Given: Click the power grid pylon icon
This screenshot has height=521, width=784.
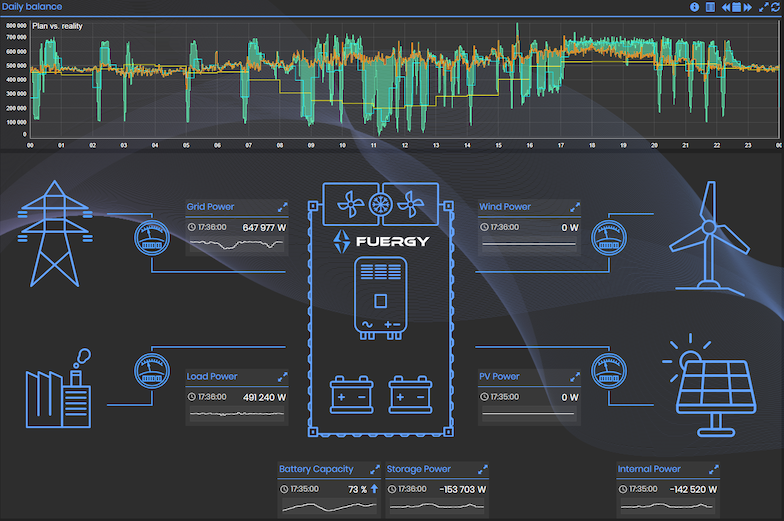Looking at the screenshot, I should [55, 234].
